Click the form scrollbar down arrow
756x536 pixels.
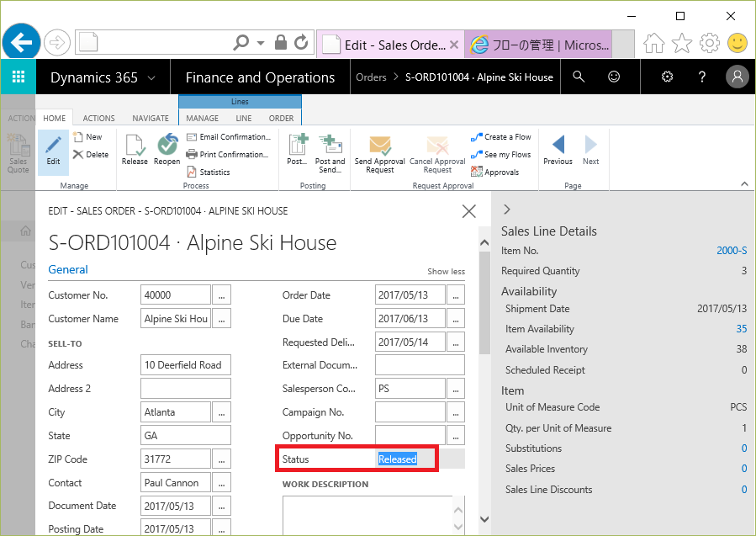[484, 519]
